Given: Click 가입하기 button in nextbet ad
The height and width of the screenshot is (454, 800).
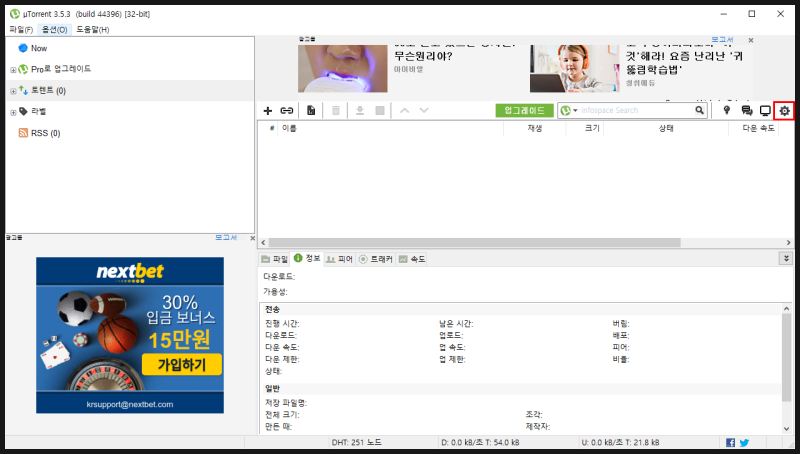Looking at the screenshot, I should point(182,365).
